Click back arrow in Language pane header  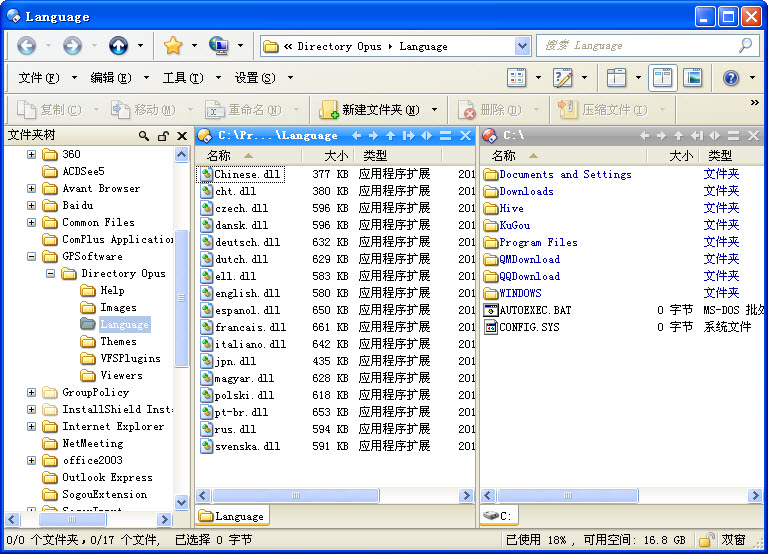tap(357, 136)
